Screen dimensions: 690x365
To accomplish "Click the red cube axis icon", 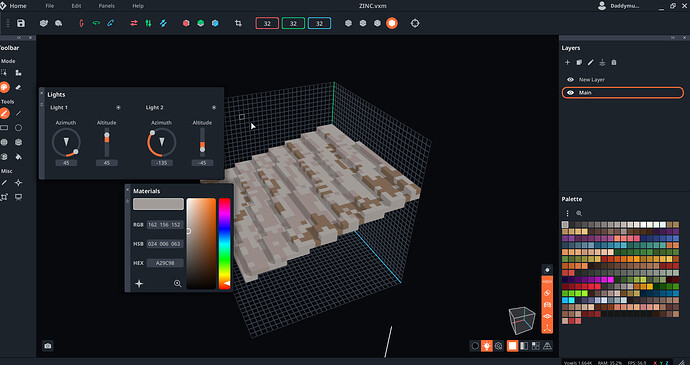I will coord(186,23).
